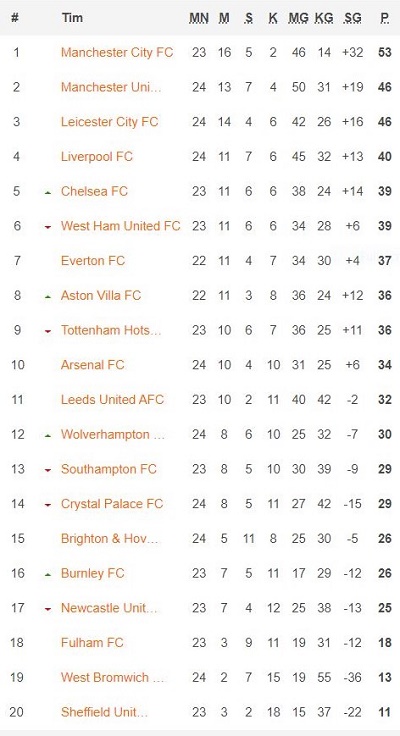The image size is (400, 736).
Task: Select the Fulham FC team link
Action: [x=92, y=643]
